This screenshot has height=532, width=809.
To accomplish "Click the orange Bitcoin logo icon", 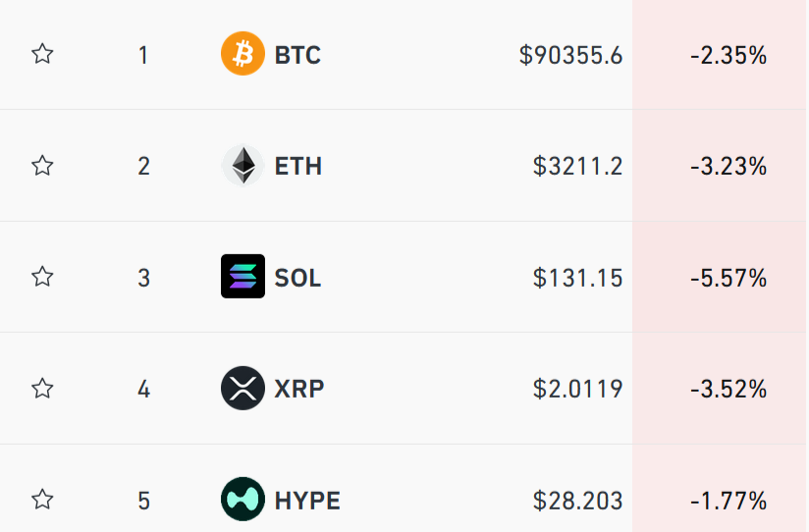I will tap(243, 54).
